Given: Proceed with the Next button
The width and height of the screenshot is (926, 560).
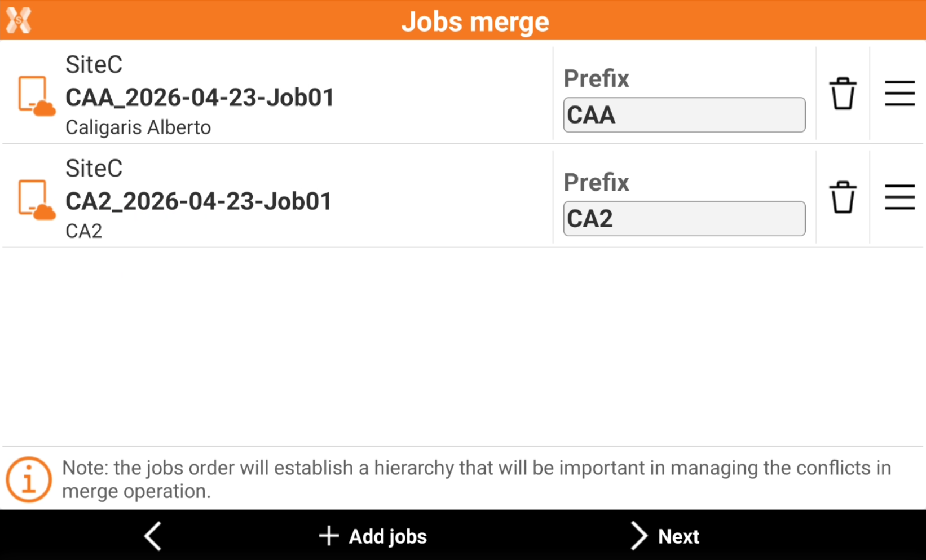Looking at the screenshot, I should [x=664, y=536].
